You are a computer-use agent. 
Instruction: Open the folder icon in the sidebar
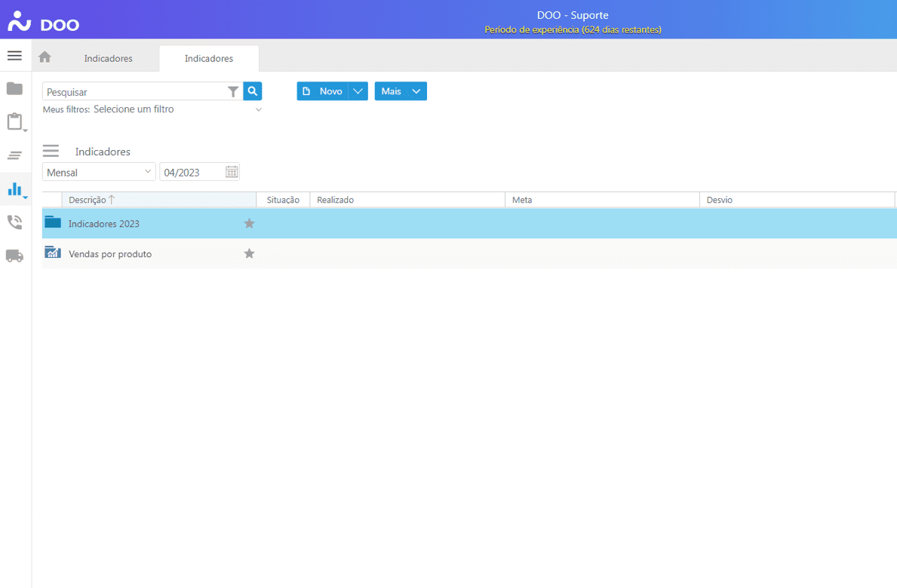(14, 89)
